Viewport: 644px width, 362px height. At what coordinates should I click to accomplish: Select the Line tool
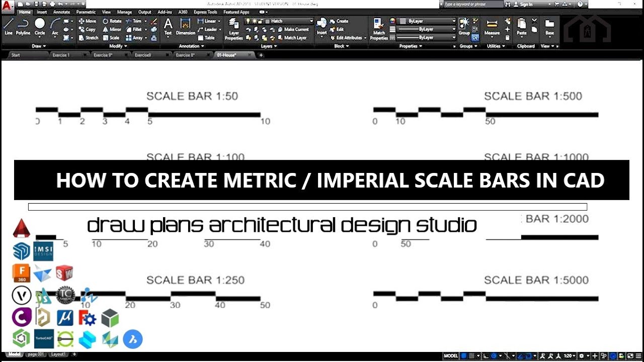(x=9, y=27)
